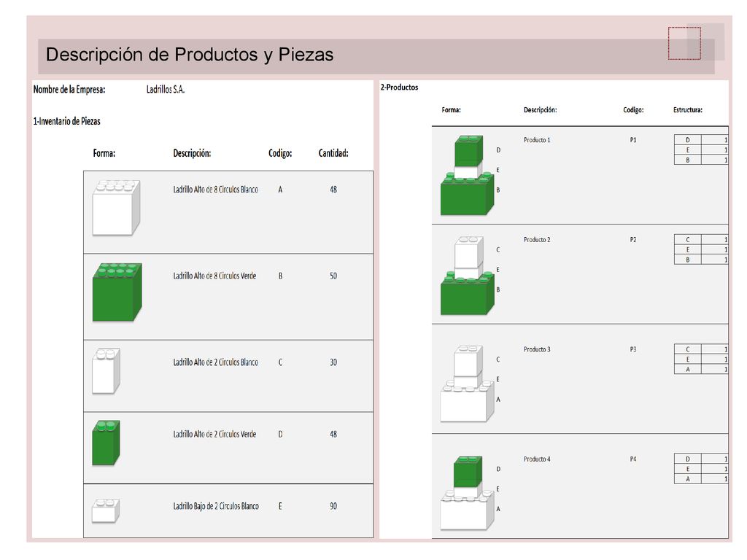
Task: Click the '1-Inventario de Piezas' heading
Action: click(66, 121)
